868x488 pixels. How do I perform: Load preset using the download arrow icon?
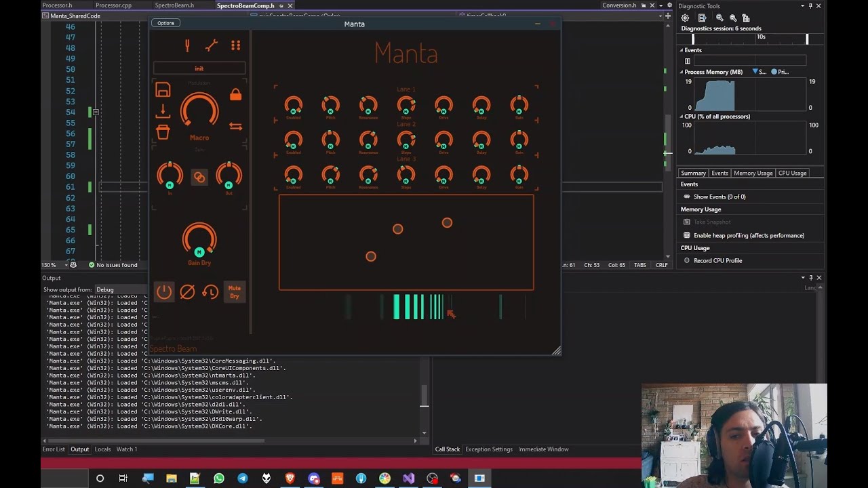click(x=163, y=110)
